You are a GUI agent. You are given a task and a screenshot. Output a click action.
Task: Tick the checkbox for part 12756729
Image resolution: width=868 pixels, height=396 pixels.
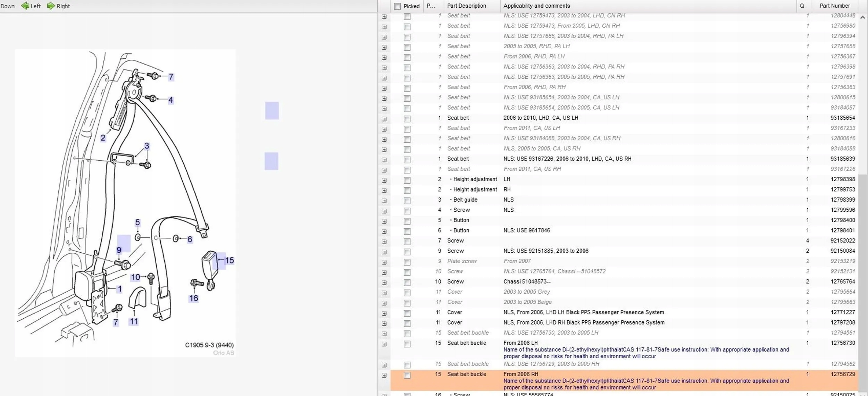[407, 375]
